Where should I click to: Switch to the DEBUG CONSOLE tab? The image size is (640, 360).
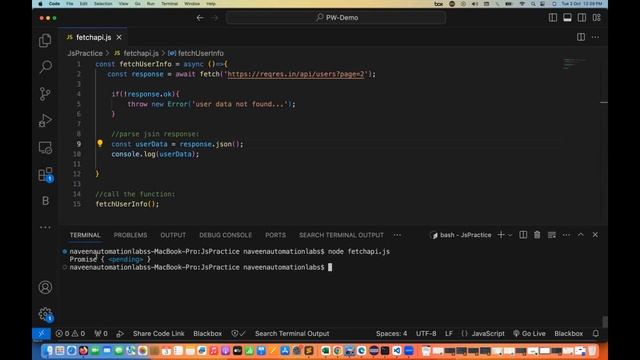point(225,235)
